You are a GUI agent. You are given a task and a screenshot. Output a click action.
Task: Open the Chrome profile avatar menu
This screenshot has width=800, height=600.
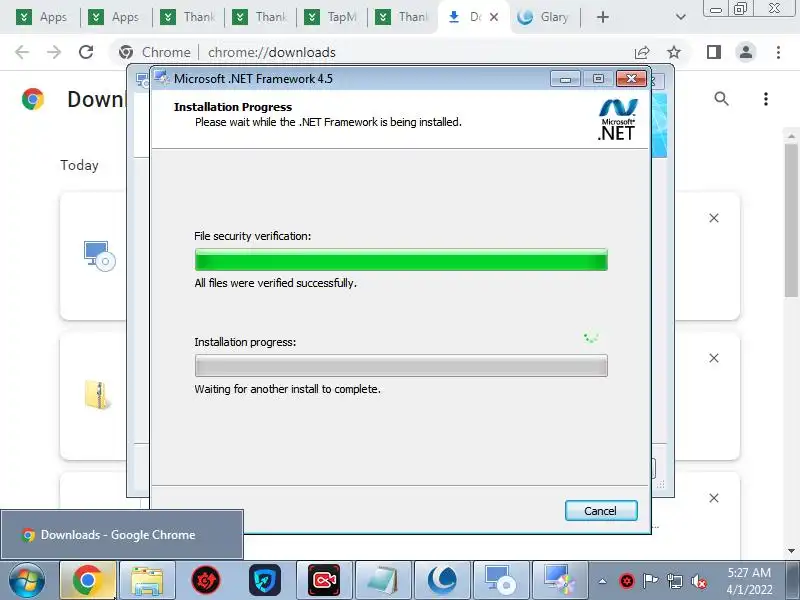(x=746, y=52)
